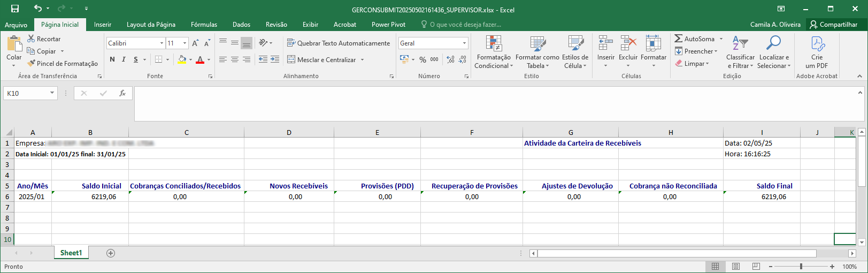Toggle bold N formatting
Image resolution: width=868 pixels, height=273 pixels.
pyautogui.click(x=112, y=59)
